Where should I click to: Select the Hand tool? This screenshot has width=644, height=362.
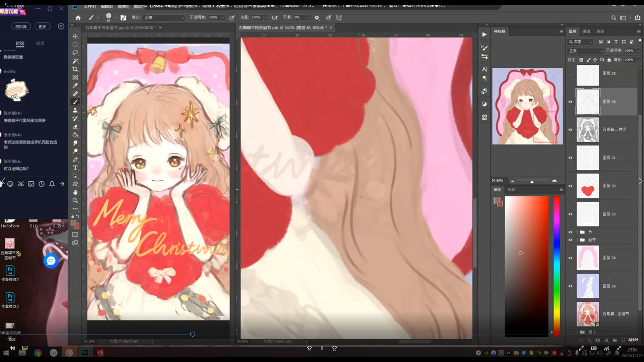75,192
